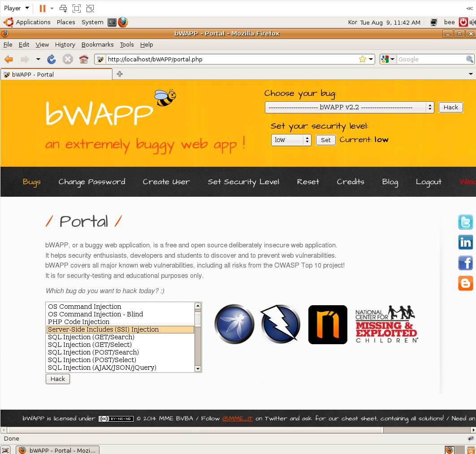This screenshot has width=476, height=454.
Task: Click the Hack button below bug list
Action: tap(58, 379)
